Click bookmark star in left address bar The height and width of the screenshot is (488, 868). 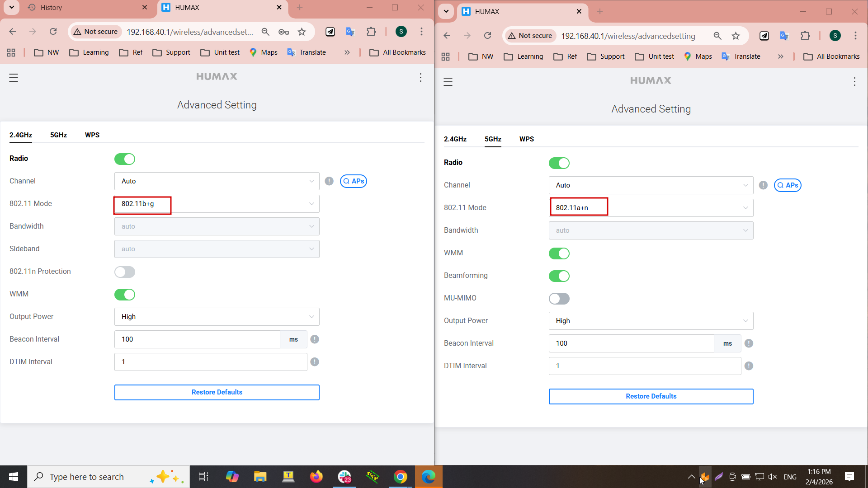click(x=302, y=32)
